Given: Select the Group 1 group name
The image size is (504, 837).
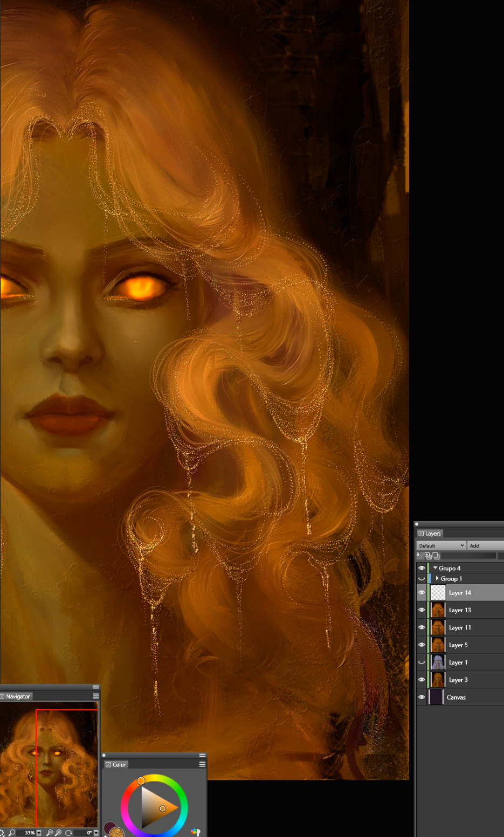Looking at the screenshot, I should click(451, 579).
